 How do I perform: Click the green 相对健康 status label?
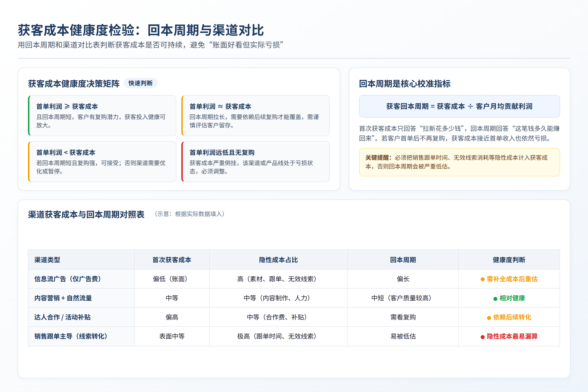(x=509, y=298)
